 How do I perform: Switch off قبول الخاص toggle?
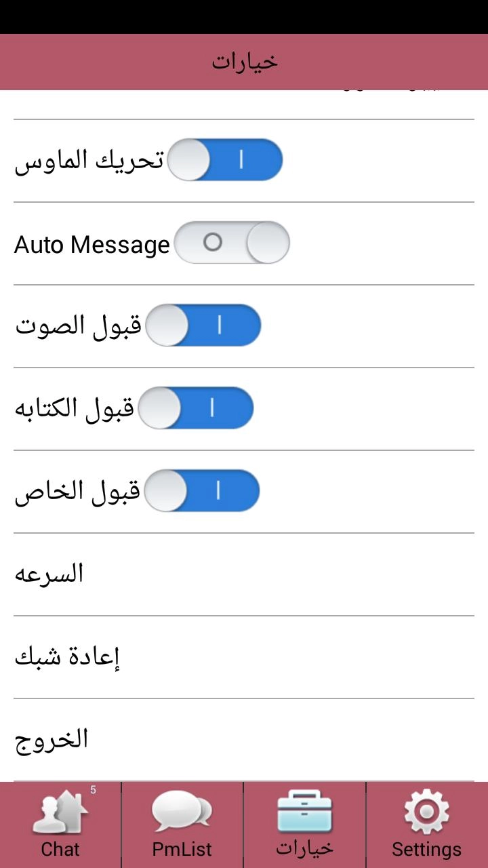coord(203,491)
